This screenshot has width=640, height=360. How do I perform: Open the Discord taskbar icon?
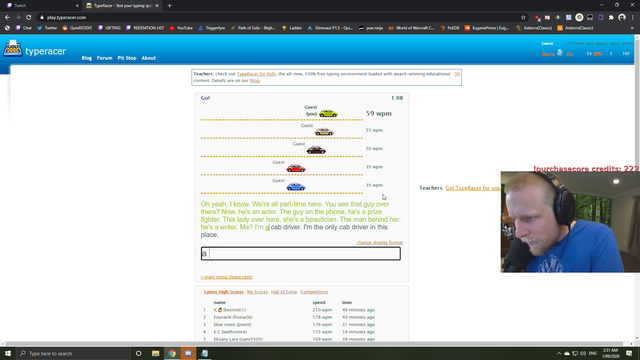click(188, 353)
